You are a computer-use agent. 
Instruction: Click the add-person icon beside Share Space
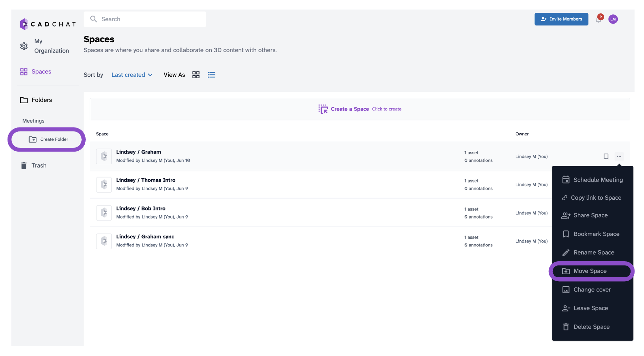click(566, 215)
